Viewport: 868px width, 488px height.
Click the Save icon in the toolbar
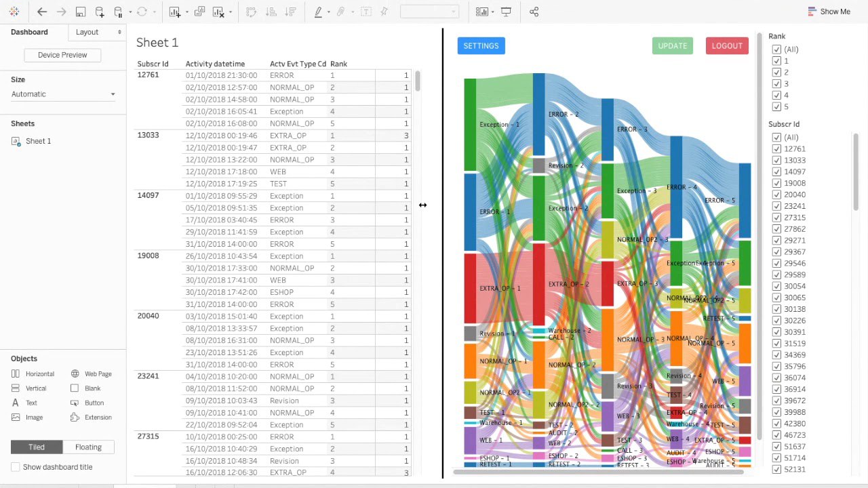click(x=80, y=12)
